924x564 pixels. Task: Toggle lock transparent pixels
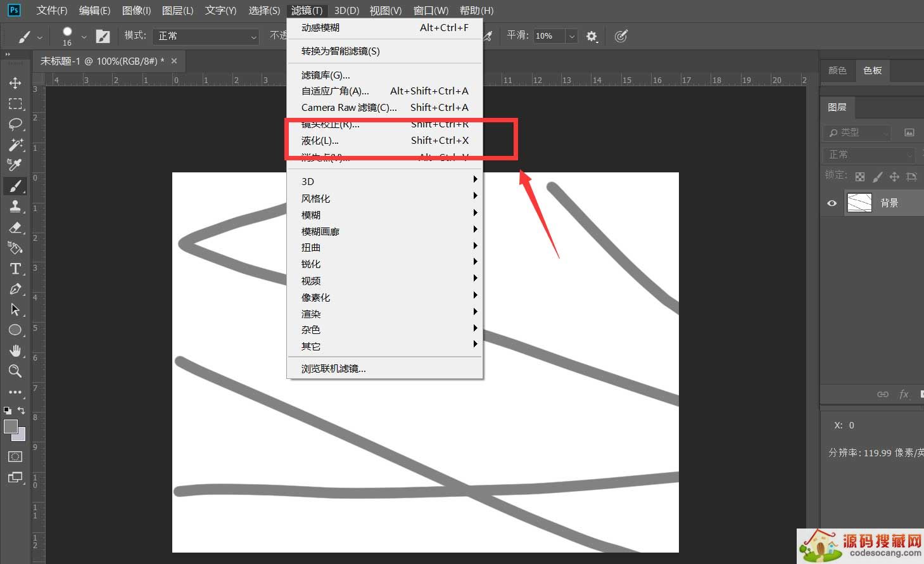pos(860,177)
